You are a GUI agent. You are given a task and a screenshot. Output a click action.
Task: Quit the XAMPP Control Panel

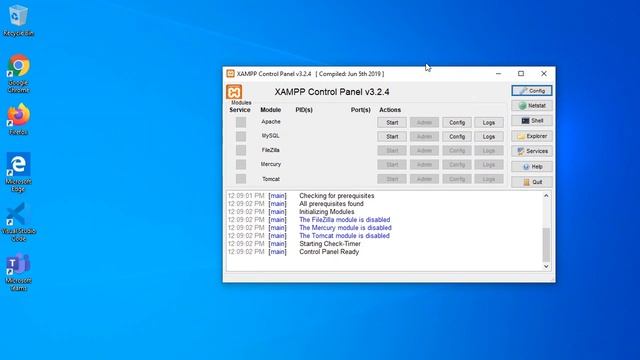tap(532, 182)
